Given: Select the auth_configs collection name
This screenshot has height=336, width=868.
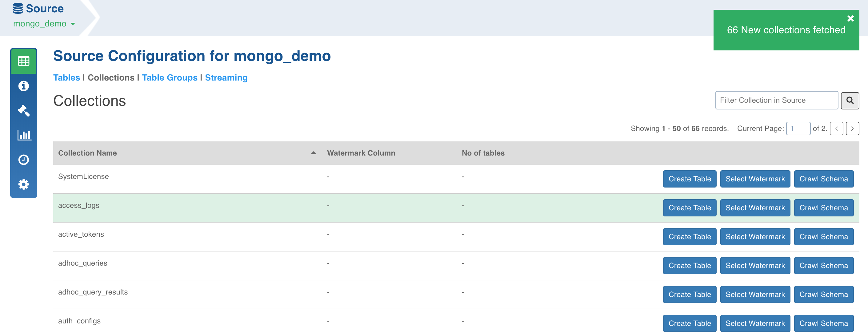Looking at the screenshot, I should 79,322.
